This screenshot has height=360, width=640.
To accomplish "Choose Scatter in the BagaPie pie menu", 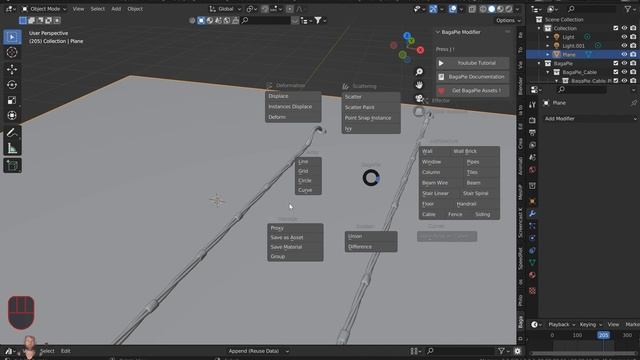I will pyautogui.click(x=371, y=97).
